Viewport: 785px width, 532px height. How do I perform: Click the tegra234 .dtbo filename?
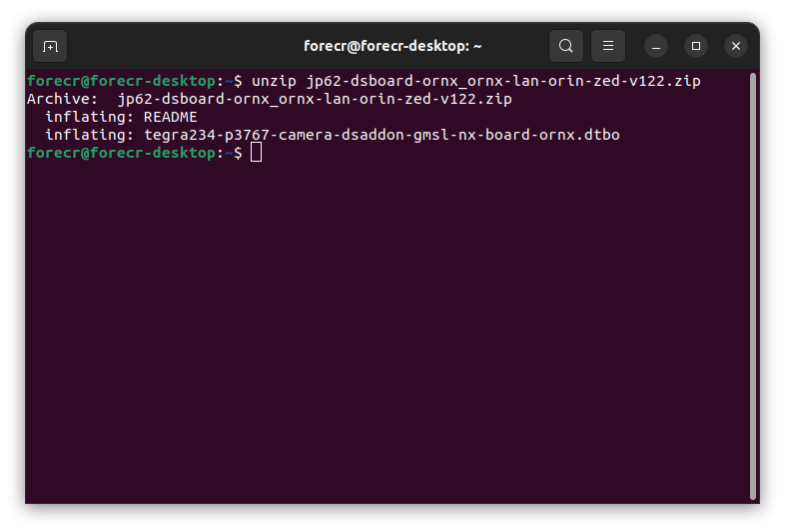click(x=383, y=135)
